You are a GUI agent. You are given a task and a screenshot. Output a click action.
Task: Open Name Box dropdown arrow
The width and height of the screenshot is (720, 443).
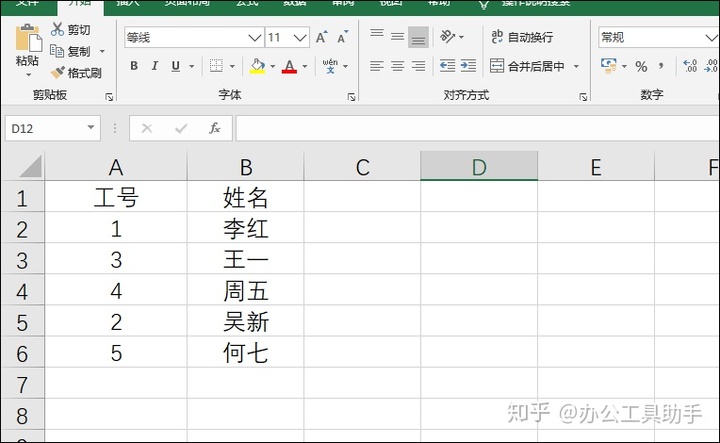(91, 128)
